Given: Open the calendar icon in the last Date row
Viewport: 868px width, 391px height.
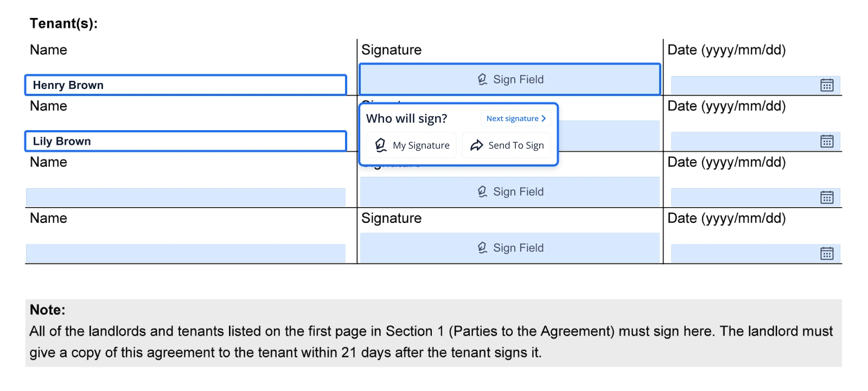Looking at the screenshot, I should [x=826, y=253].
